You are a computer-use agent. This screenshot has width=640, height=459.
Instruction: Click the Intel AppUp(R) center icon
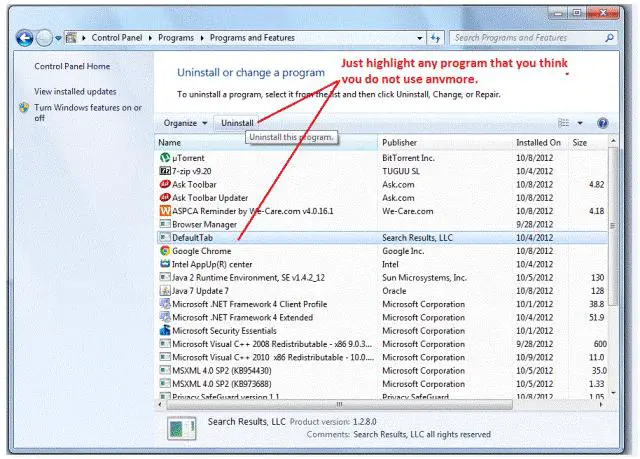[165, 264]
